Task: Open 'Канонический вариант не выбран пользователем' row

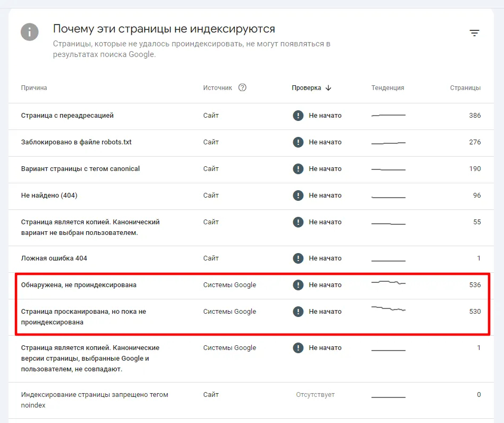Action: pyautogui.click(x=251, y=227)
